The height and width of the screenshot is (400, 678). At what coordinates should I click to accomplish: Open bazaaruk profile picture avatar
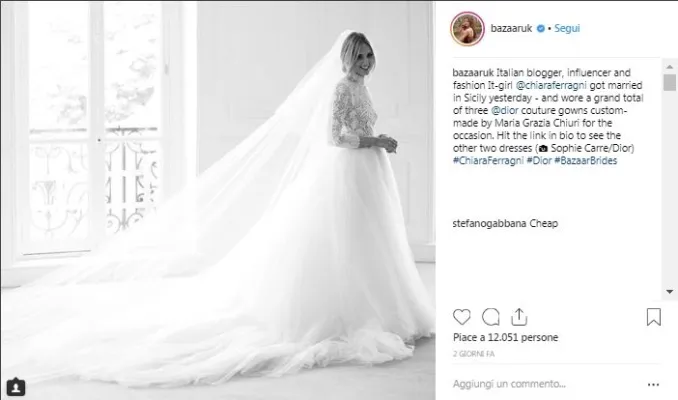pyautogui.click(x=467, y=29)
